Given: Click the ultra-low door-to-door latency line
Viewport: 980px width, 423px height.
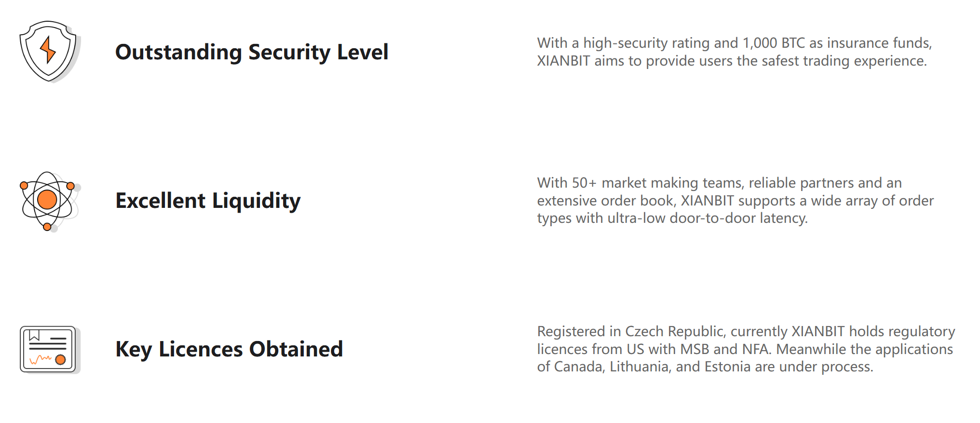Looking at the screenshot, I should (672, 218).
